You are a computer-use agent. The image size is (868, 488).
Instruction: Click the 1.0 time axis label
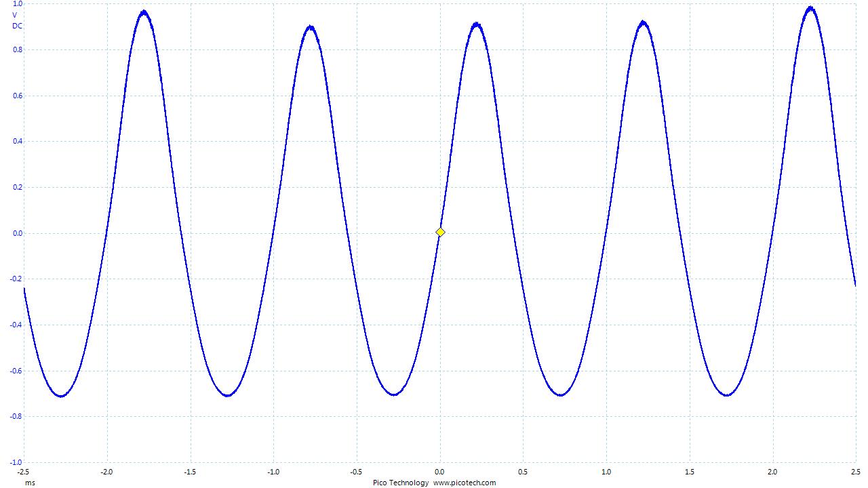(x=606, y=472)
